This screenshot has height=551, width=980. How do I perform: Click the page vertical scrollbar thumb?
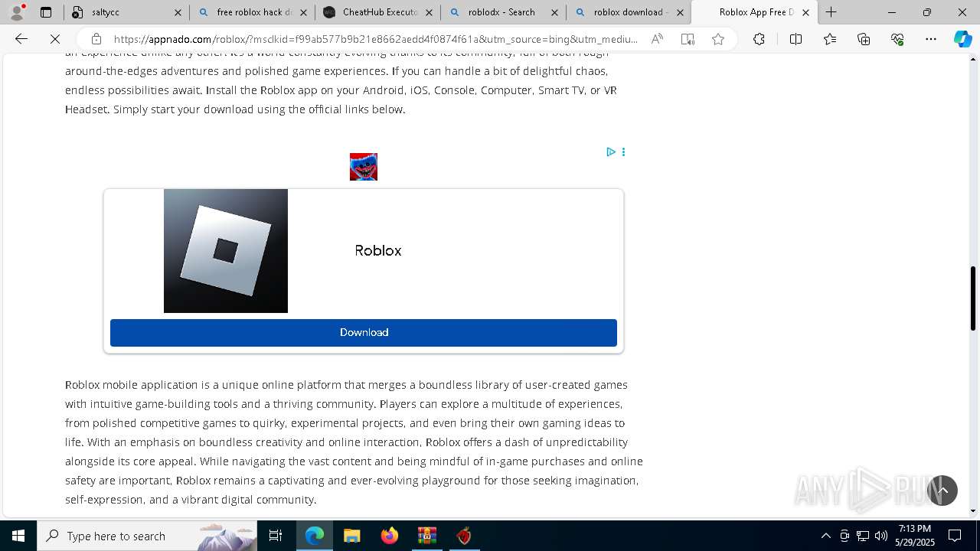(x=973, y=298)
